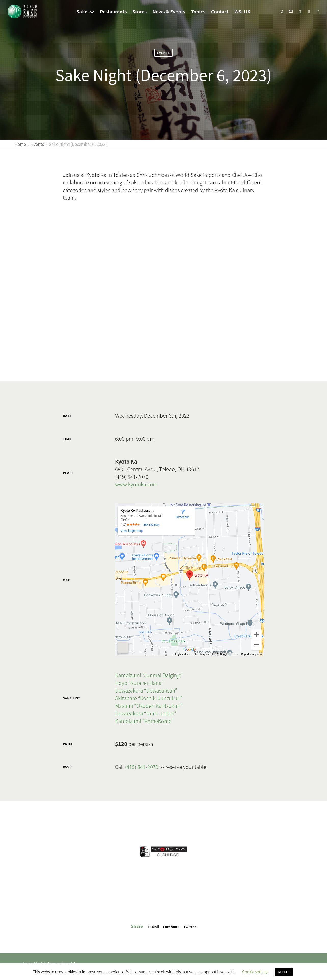Image resolution: width=327 pixels, height=980 pixels.
Task: Share on Twitter link
Action: 189,926
